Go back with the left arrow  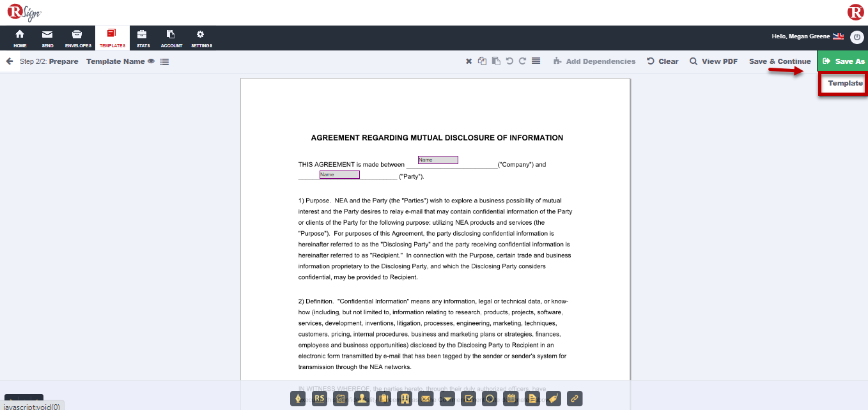[10, 61]
